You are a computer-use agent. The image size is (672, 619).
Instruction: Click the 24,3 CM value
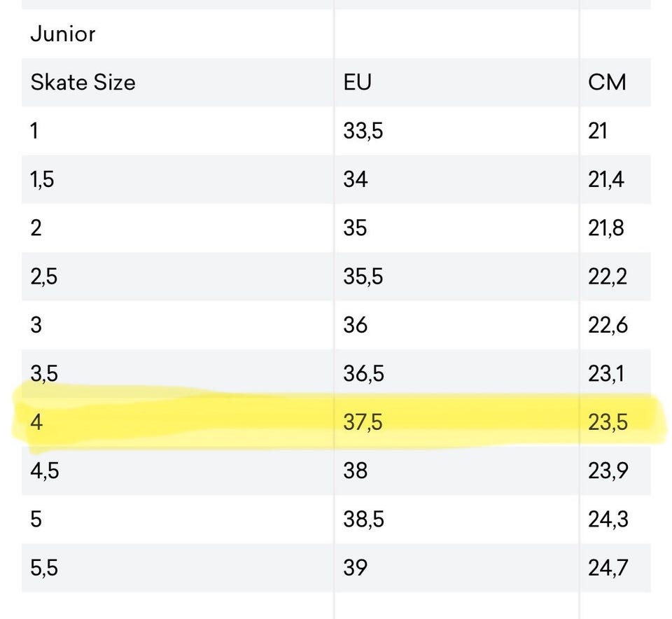[x=608, y=520]
